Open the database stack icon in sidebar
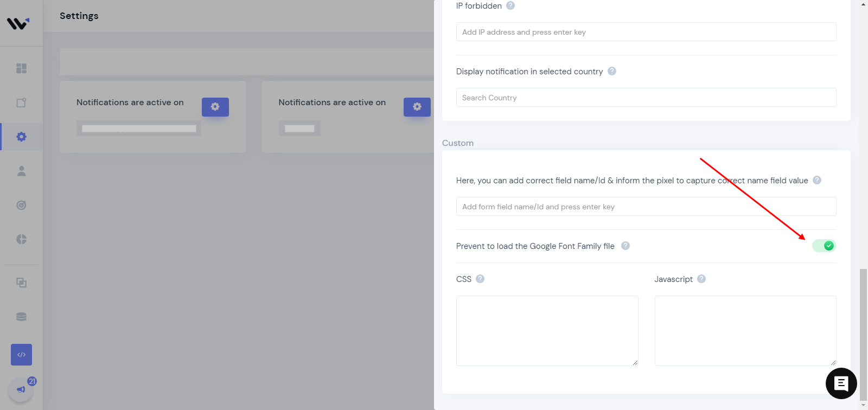This screenshot has width=868, height=410. [21, 317]
